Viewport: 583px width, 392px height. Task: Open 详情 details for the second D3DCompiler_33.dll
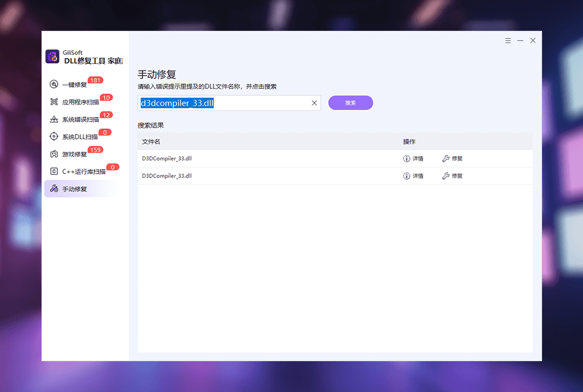click(418, 176)
